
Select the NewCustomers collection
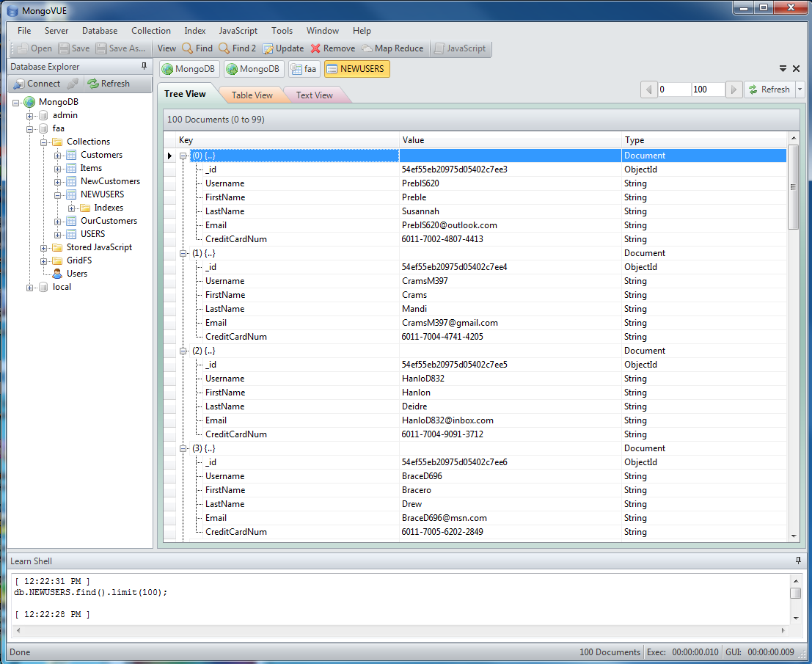[110, 181]
